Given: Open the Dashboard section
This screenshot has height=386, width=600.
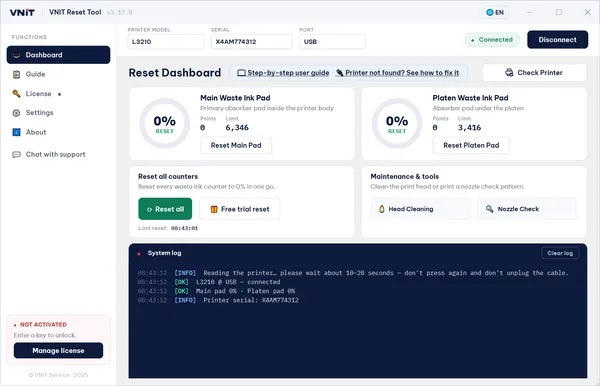Looking at the screenshot, I should pyautogui.click(x=58, y=55).
